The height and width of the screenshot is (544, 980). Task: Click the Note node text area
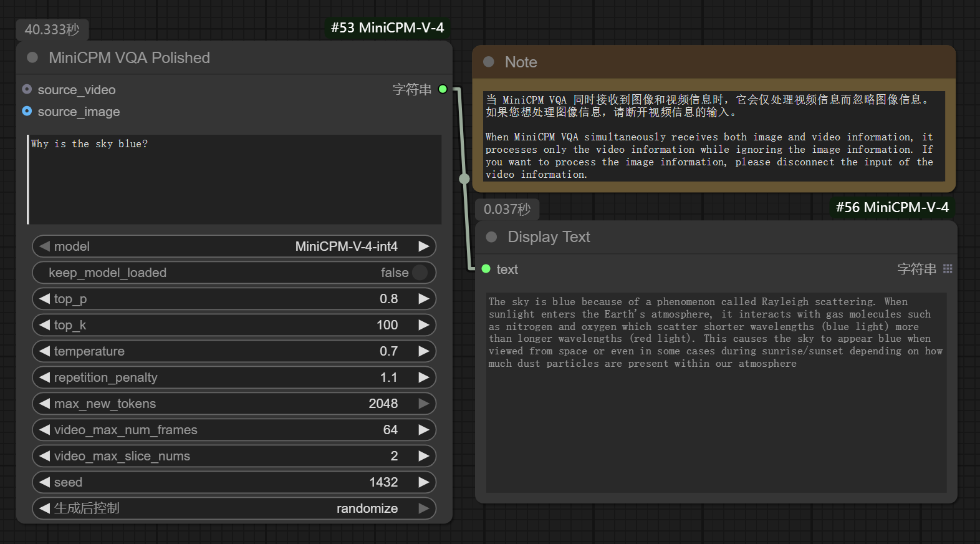coord(714,136)
